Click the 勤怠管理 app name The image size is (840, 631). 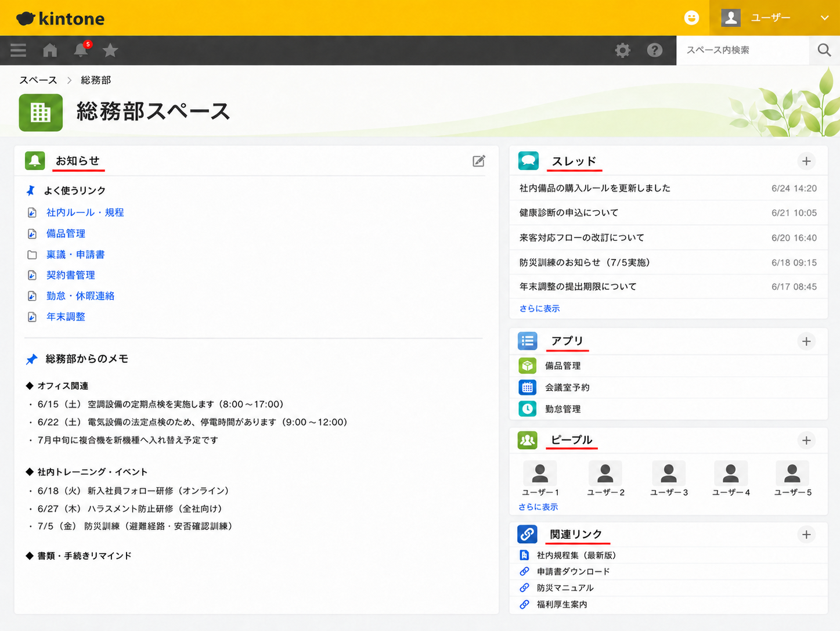563,409
